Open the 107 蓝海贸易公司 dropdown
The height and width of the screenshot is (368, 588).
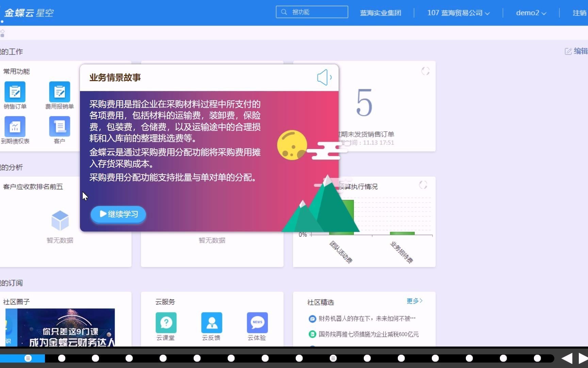[458, 13]
